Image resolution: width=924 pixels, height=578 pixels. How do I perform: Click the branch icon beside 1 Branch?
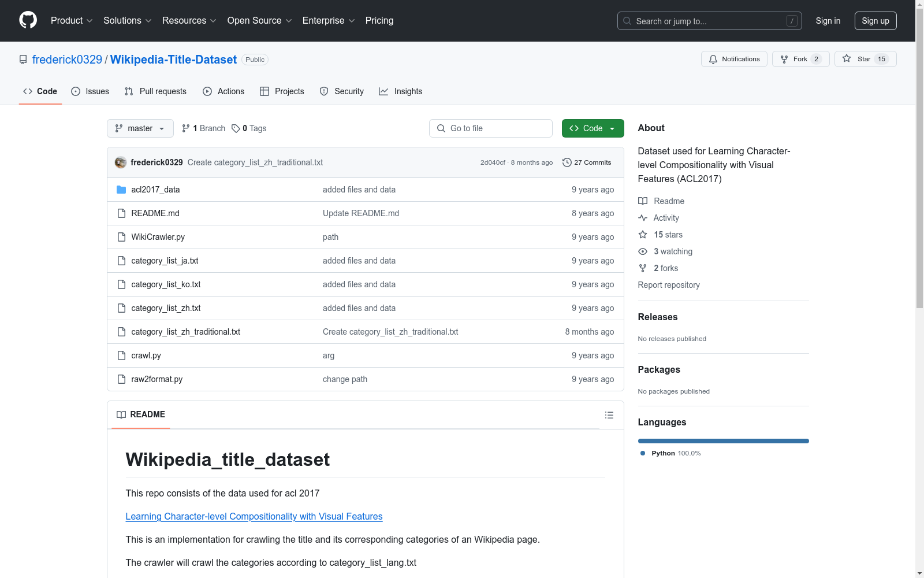point(186,128)
